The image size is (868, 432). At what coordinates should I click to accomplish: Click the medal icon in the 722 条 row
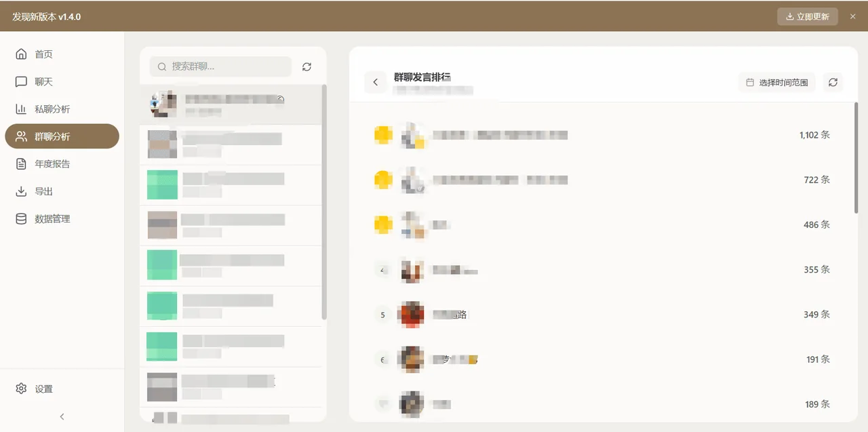pyautogui.click(x=383, y=180)
